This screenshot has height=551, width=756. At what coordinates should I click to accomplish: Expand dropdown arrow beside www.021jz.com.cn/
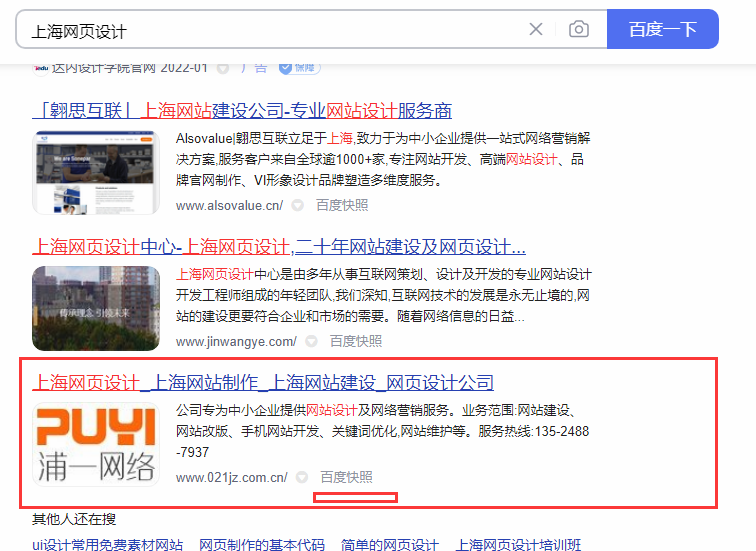pos(302,478)
